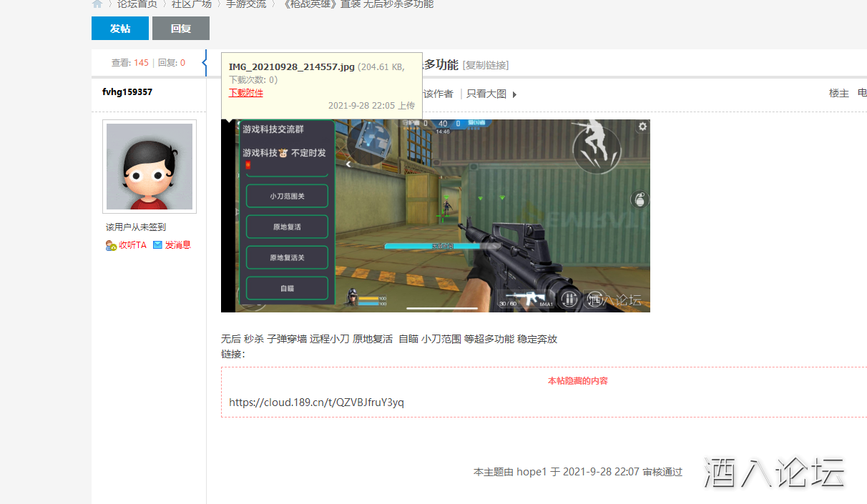Click the 小刀范围关 button in the screenshot

tap(287, 196)
